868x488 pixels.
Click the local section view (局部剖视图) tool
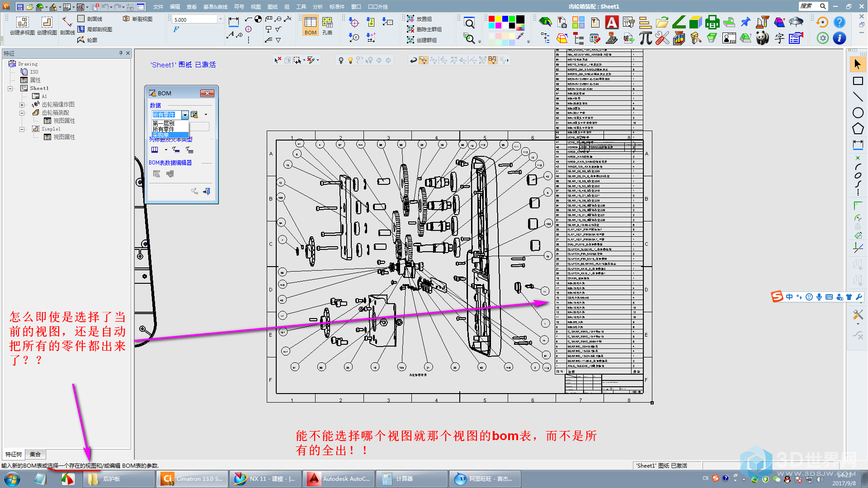click(x=95, y=29)
